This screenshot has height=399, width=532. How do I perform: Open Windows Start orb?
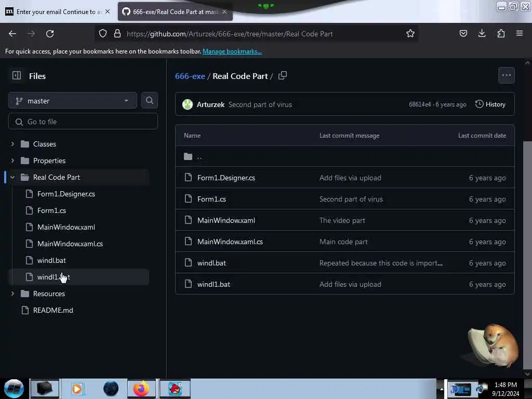click(x=14, y=389)
